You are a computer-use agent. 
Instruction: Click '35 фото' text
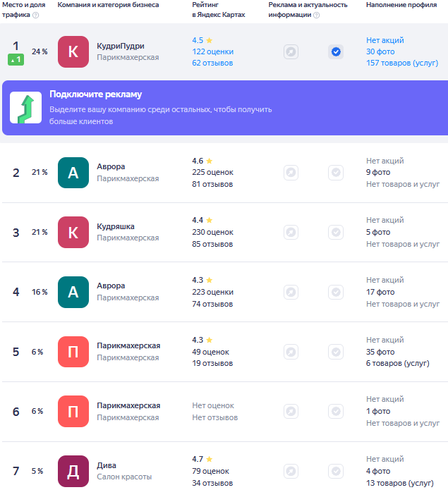[x=380, y=352]
